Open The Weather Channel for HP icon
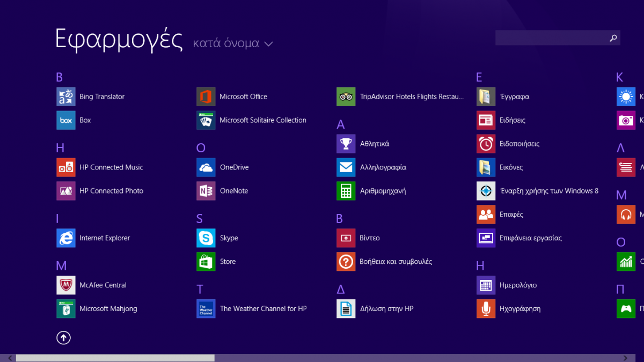This screenshot has height=362, width=644. pyautogui.click(x=206, y=309)
